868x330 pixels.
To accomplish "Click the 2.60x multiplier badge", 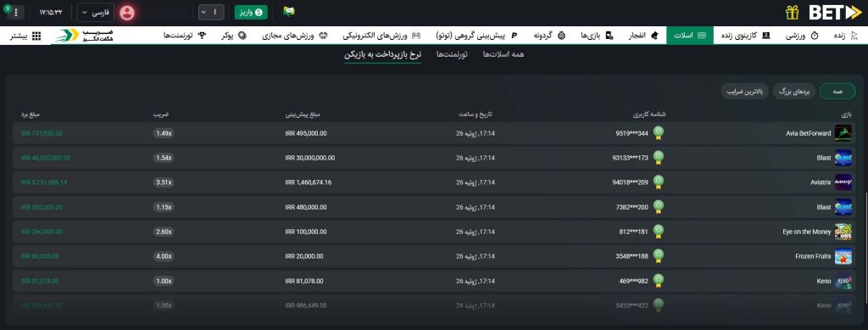I will pos(164,232).
